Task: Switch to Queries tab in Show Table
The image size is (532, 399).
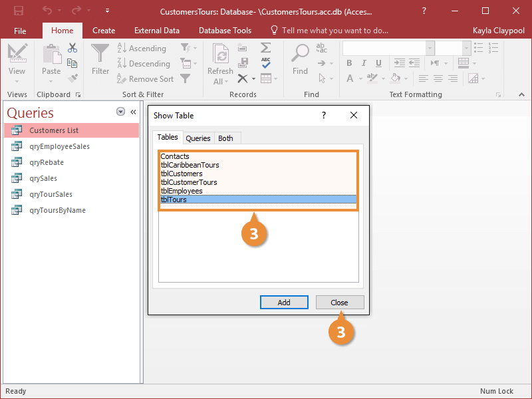Action: pyautogui.click(x=198, y=138)
